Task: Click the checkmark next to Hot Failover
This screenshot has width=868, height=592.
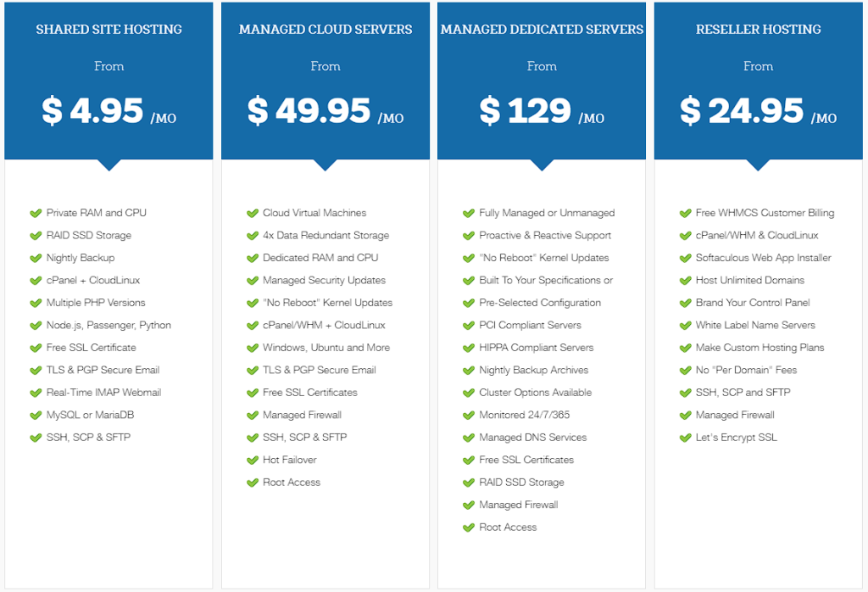Action: click(x=253, y=460)
